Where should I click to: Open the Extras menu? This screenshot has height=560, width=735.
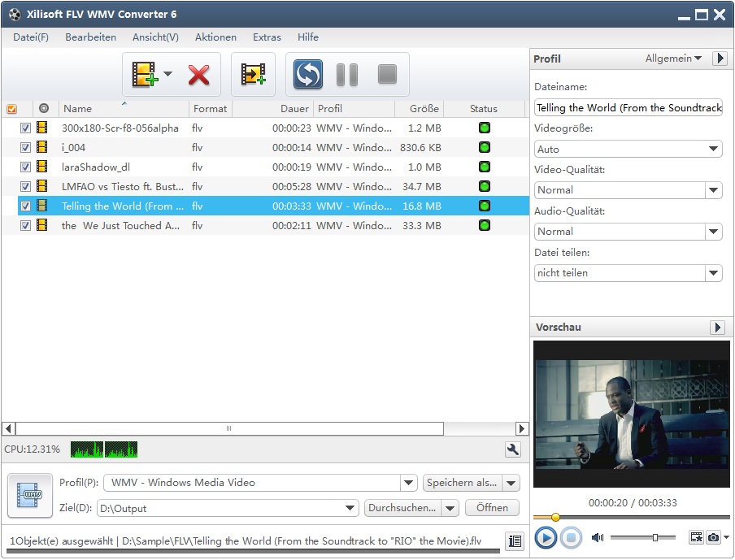[x=267, y=37]
